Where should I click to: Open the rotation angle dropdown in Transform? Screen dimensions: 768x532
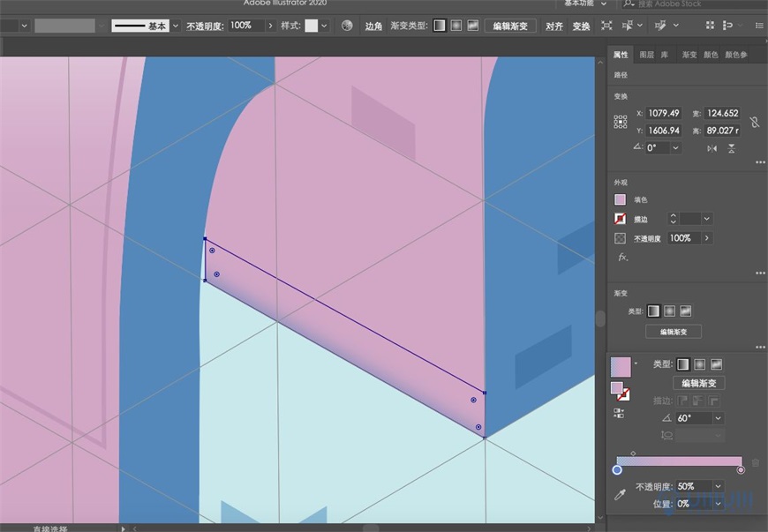676,147
